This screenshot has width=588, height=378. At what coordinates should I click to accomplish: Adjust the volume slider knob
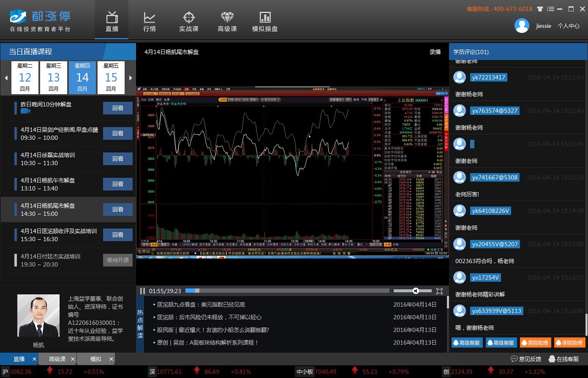pos(416,291)
